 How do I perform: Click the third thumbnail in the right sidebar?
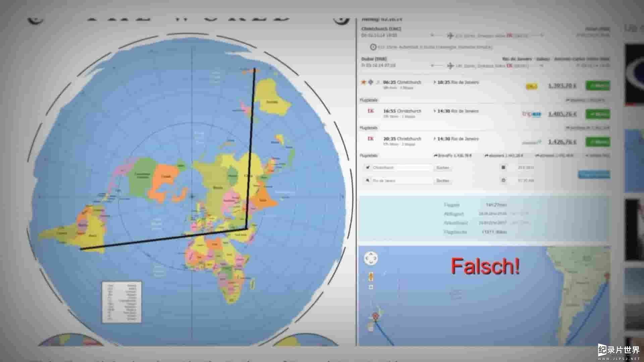[x=634, y=230]
